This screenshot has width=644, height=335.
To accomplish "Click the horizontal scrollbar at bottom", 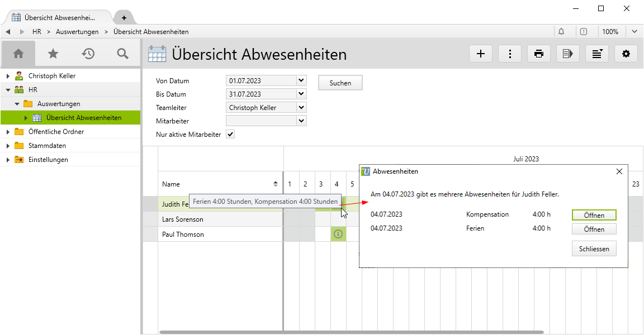I will click(351, 332).
